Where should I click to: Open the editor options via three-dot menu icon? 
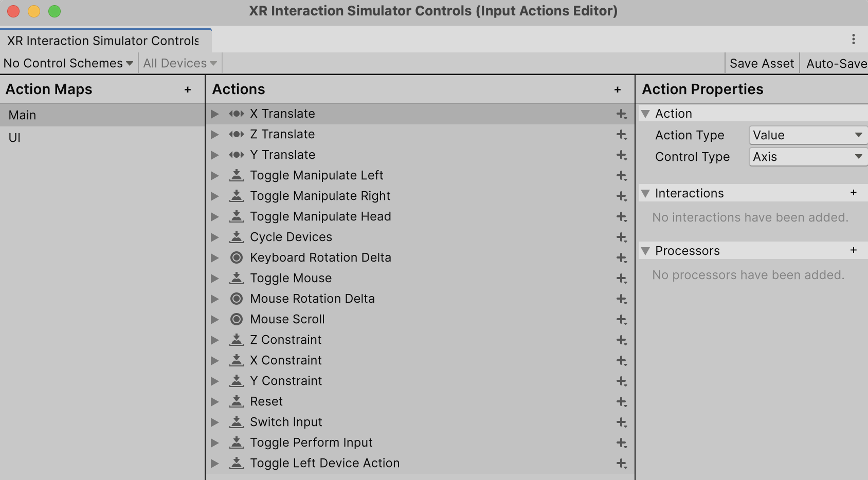[854, 39]
